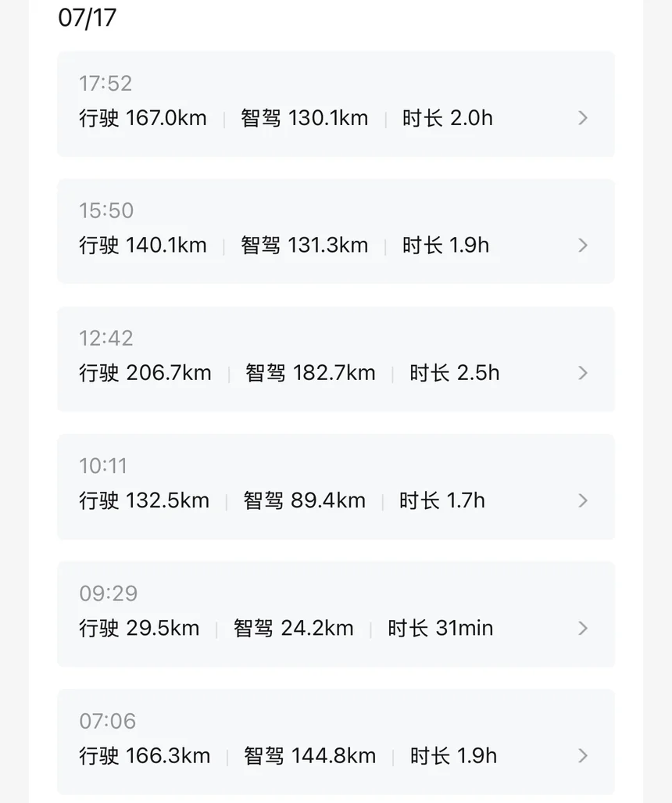
Task: Tap 时长 31min in 09:29 trip
Action: tap(440, 629)
